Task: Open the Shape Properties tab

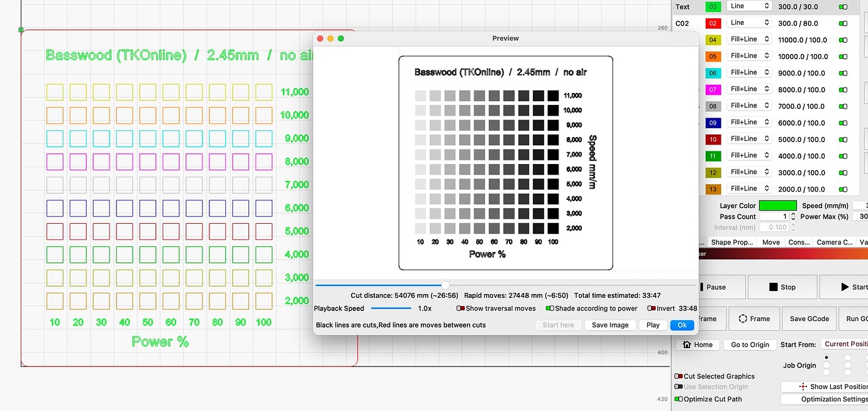Action: click(x=733, y=242)
